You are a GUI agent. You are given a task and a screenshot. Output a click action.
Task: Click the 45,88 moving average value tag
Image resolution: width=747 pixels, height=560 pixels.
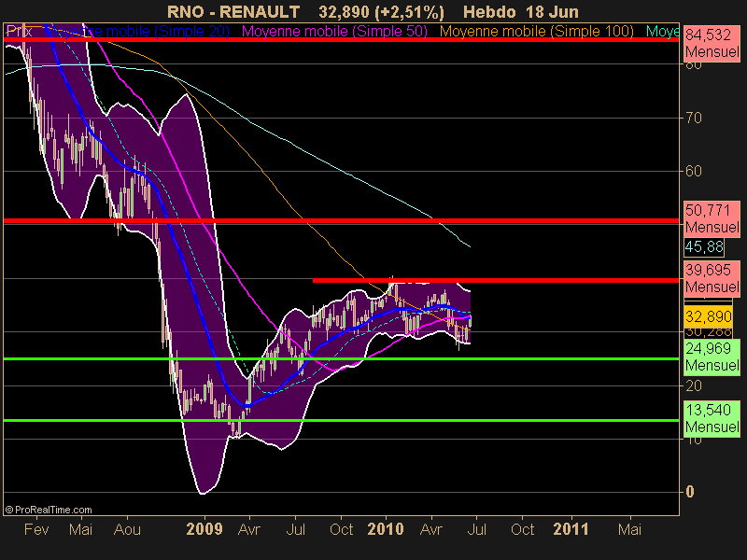coord(704,247)
